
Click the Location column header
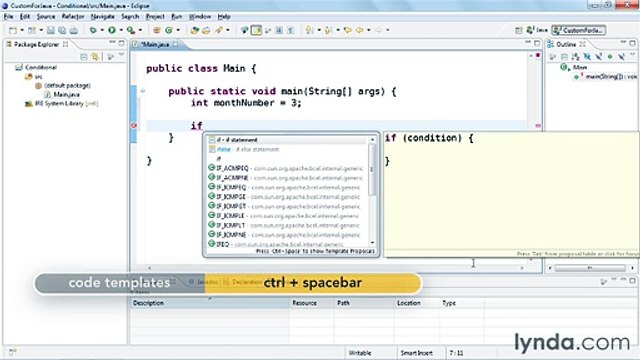coord(417,303)
